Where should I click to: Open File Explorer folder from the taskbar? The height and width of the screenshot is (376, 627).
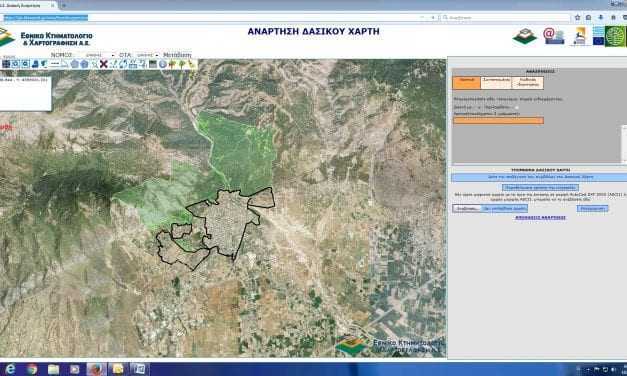pos(54,369)
